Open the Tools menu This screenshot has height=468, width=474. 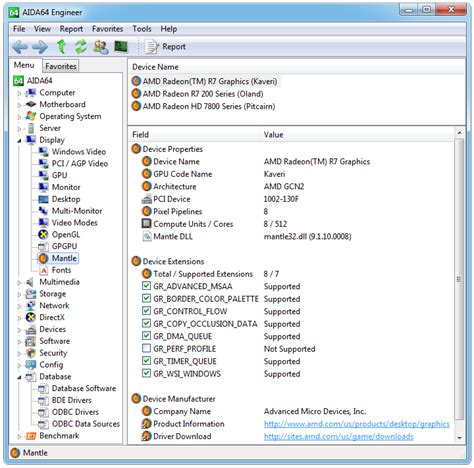point(142,29)
